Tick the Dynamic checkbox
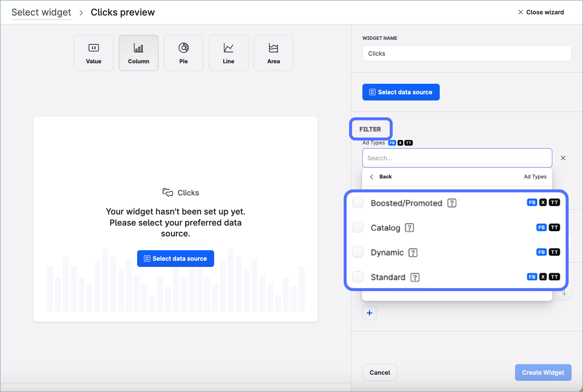The image size is (583, 392). coord(358,252)
